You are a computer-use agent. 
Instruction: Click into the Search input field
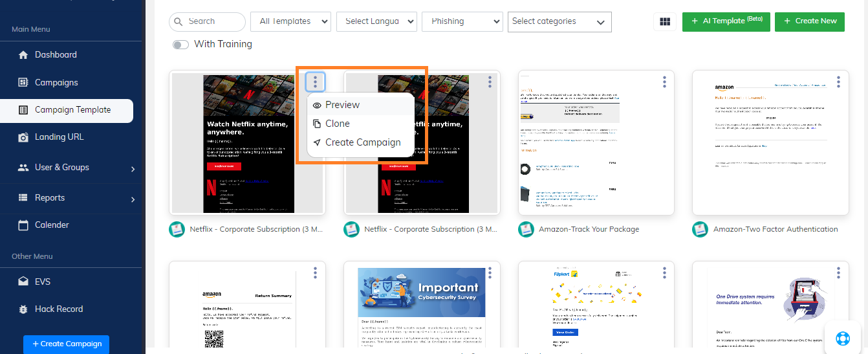(207, 21)
